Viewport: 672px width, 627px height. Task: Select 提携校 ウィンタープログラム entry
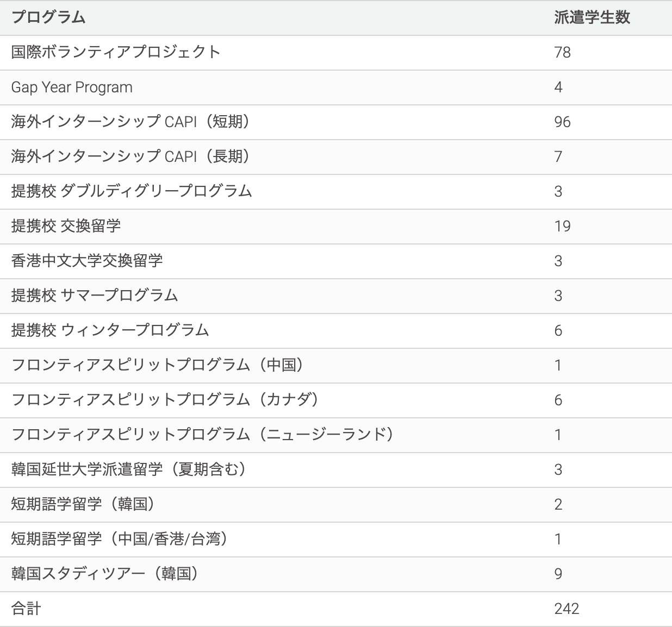[110, 330]
